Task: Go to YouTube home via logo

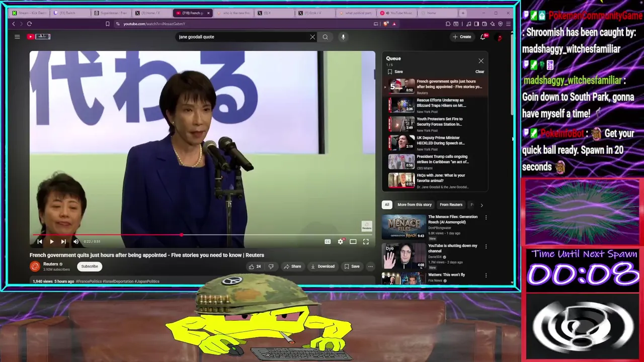Action: pos(39,37)
